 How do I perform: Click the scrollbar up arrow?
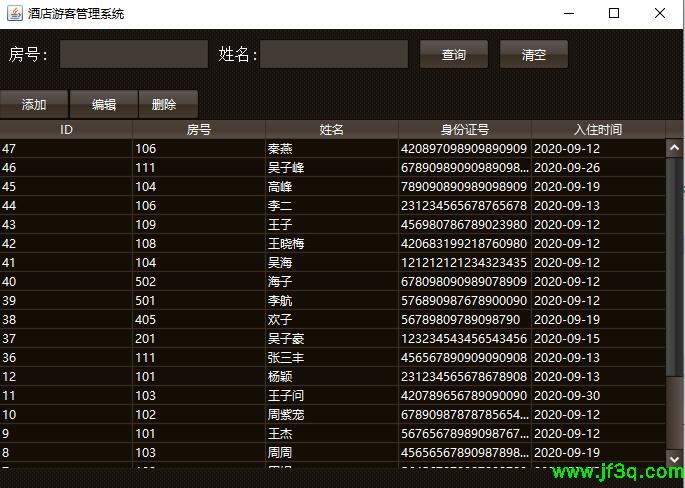[674, 148]
